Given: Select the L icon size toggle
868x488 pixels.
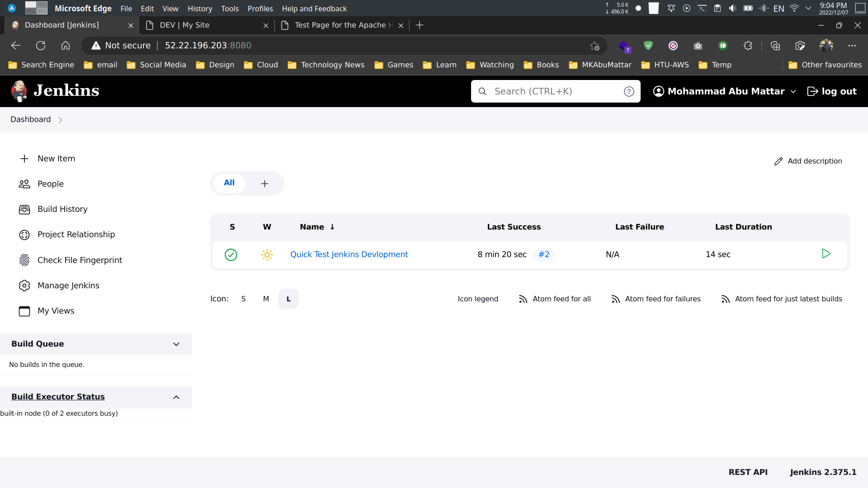Looking at the screenshot, I should point(288,299).
